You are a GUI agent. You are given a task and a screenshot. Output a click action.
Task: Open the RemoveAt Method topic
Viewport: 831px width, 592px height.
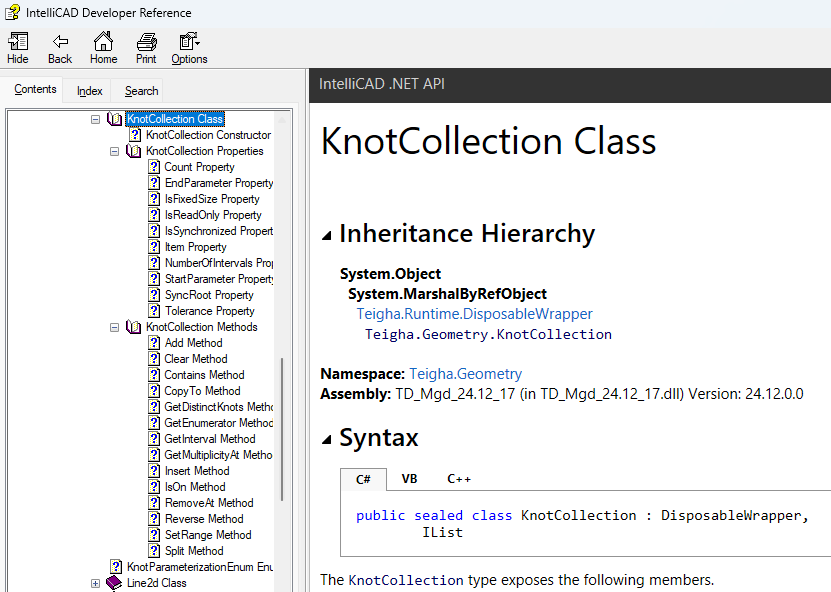(x=209, y=503)
